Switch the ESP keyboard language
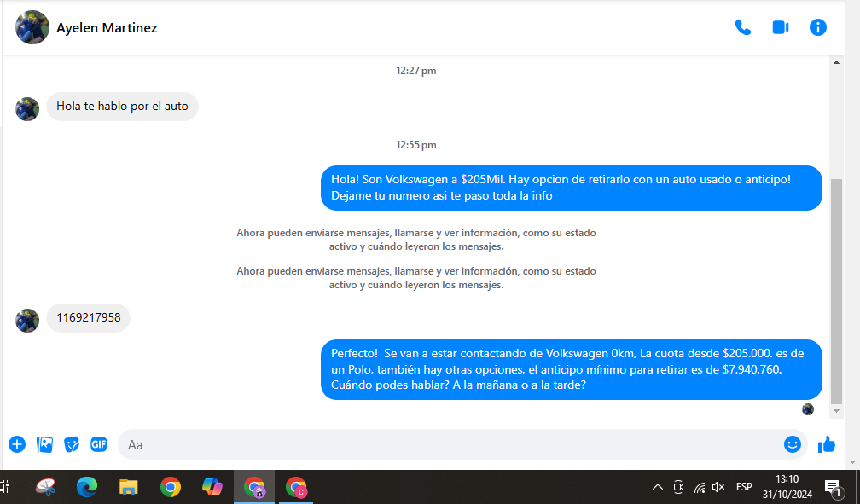 coord(744,487)
